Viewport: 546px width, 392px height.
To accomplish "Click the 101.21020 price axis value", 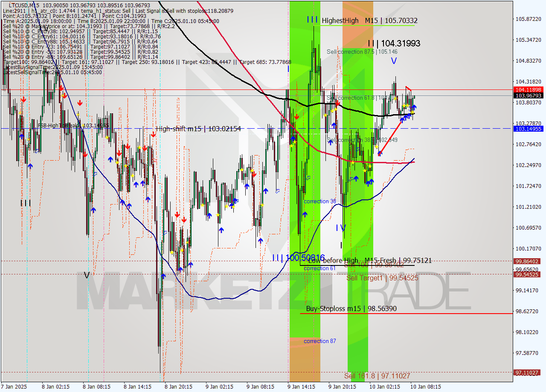I will [528, 207].
